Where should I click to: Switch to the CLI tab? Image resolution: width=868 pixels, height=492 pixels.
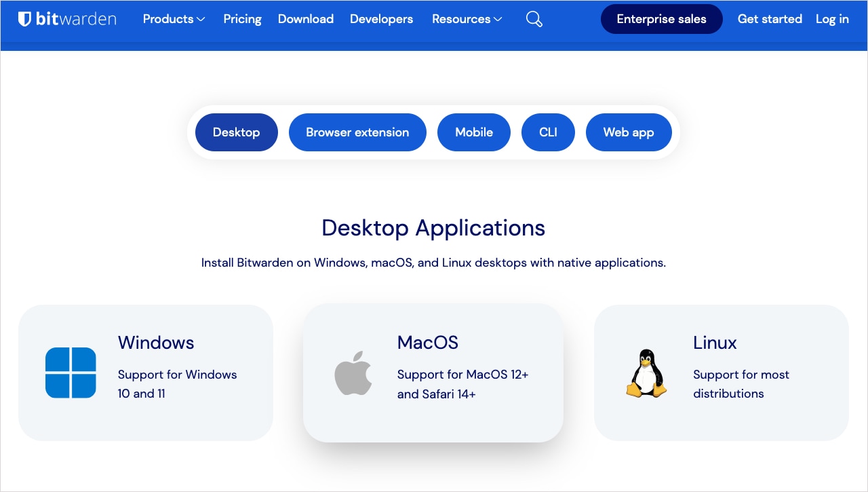(548, 132)
